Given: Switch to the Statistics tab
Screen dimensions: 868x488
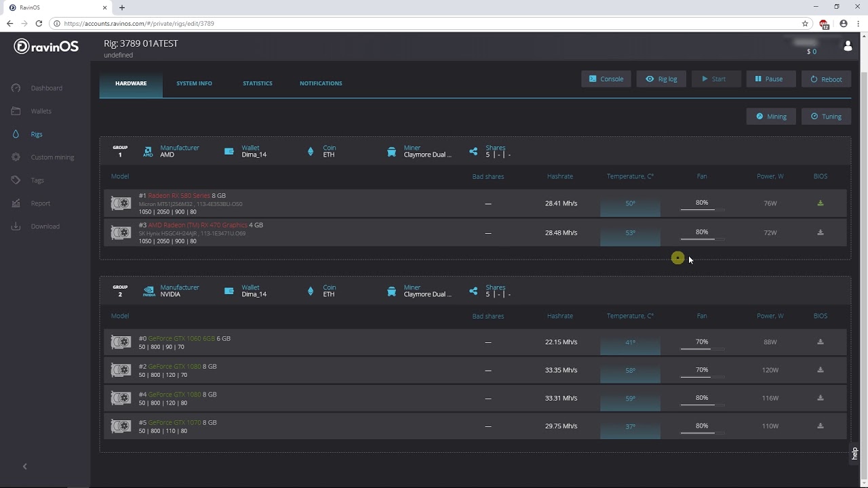Looking at the screenshot, I should 258,83.
